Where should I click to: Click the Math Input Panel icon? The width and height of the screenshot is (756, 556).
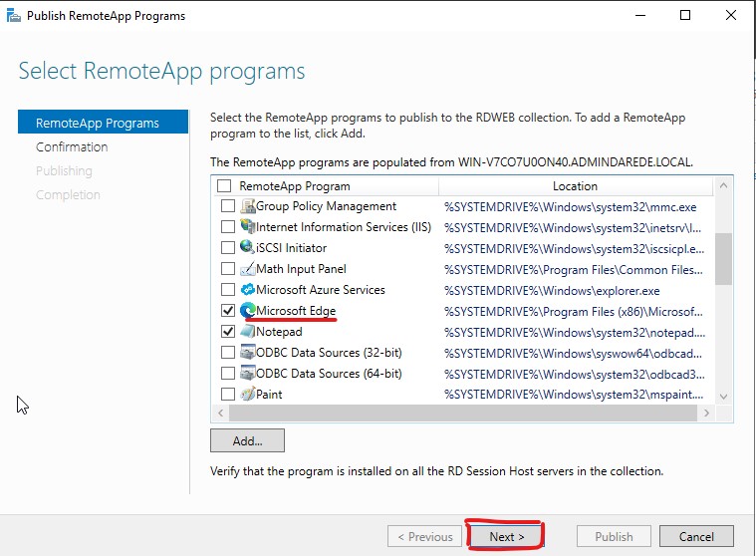[x=247, y=269]
